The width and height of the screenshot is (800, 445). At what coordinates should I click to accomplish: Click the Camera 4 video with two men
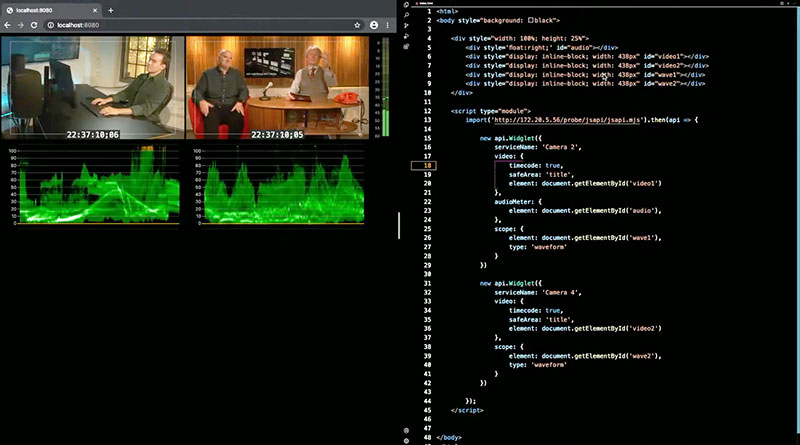click(277, 88)
